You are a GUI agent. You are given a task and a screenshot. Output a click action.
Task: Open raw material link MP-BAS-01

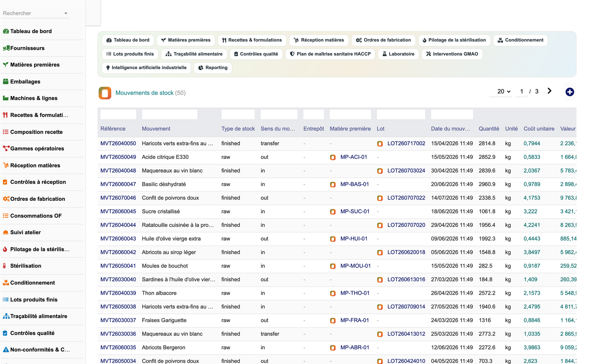pos(355,184)
